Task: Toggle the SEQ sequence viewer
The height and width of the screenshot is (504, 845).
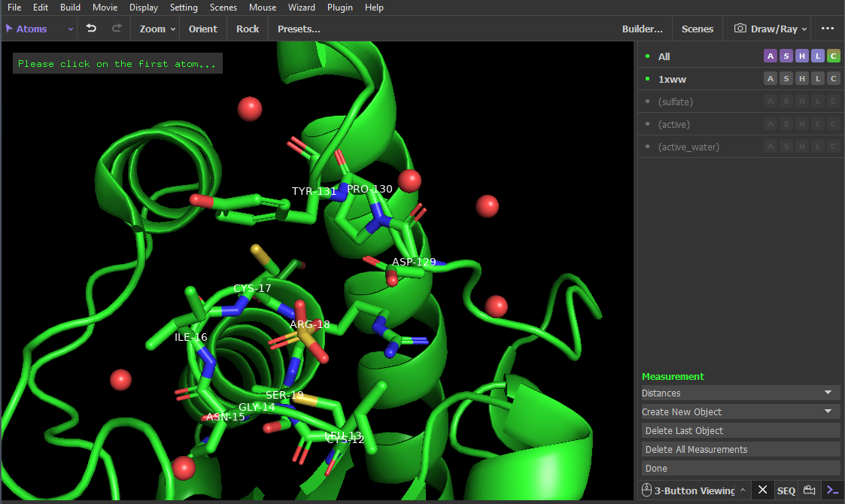Action: (x=786, y=490)
